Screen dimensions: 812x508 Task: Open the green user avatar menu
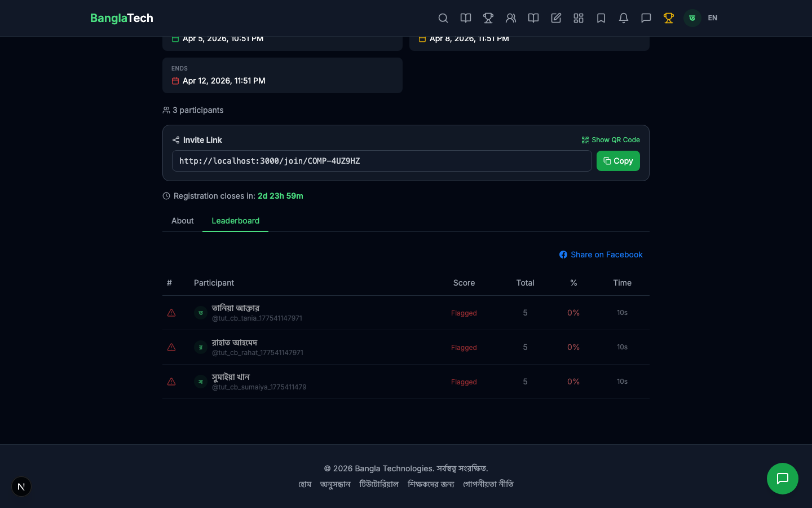[692, 18]
